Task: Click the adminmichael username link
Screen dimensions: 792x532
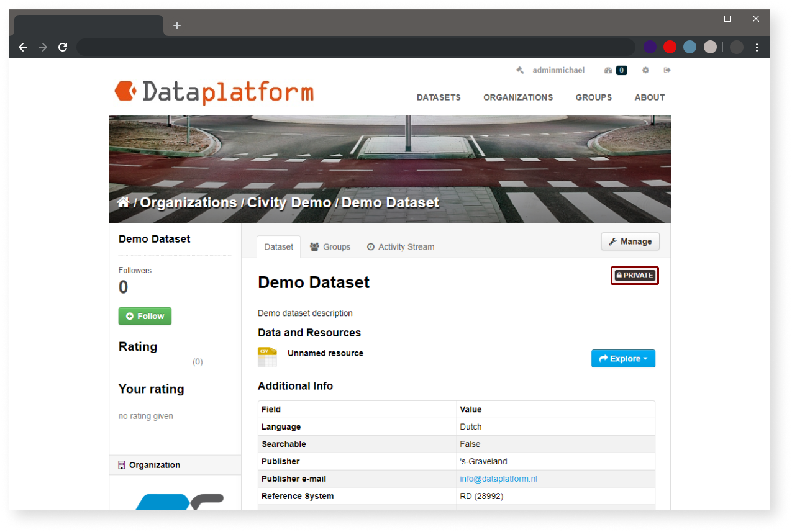Action: coord(558,70)
